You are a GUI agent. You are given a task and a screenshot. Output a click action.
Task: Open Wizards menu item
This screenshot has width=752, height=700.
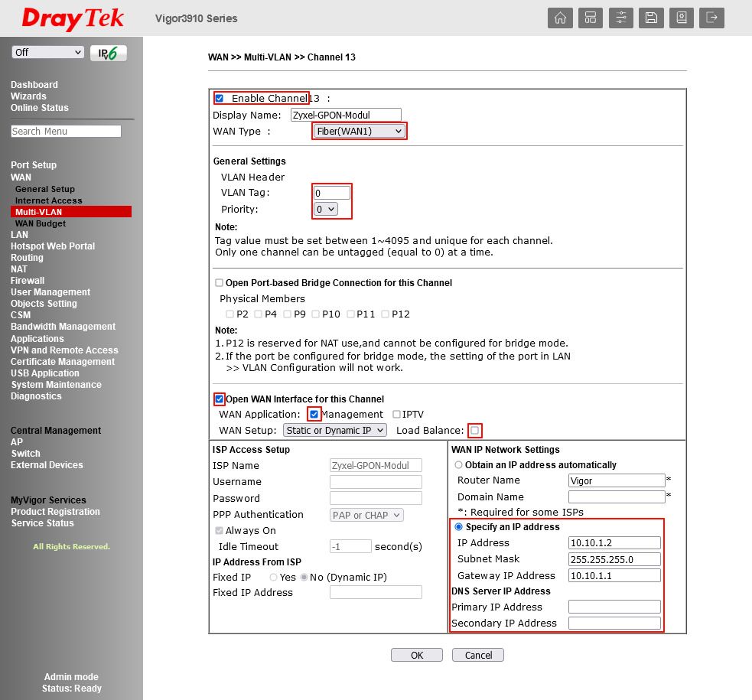pos(29,96)
